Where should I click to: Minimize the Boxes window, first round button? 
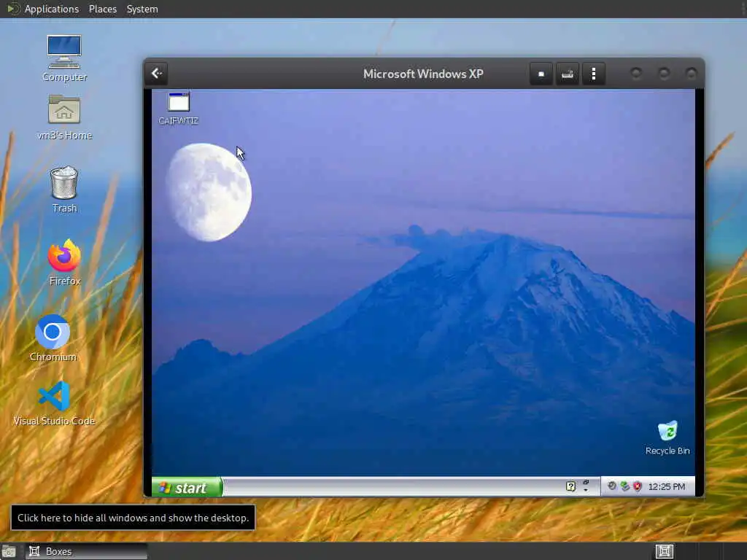coord(636,74)
